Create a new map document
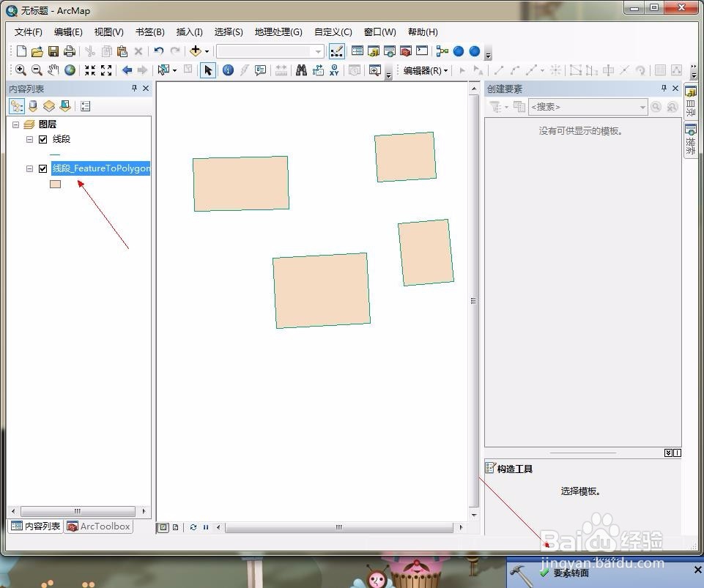 [21, 51]
